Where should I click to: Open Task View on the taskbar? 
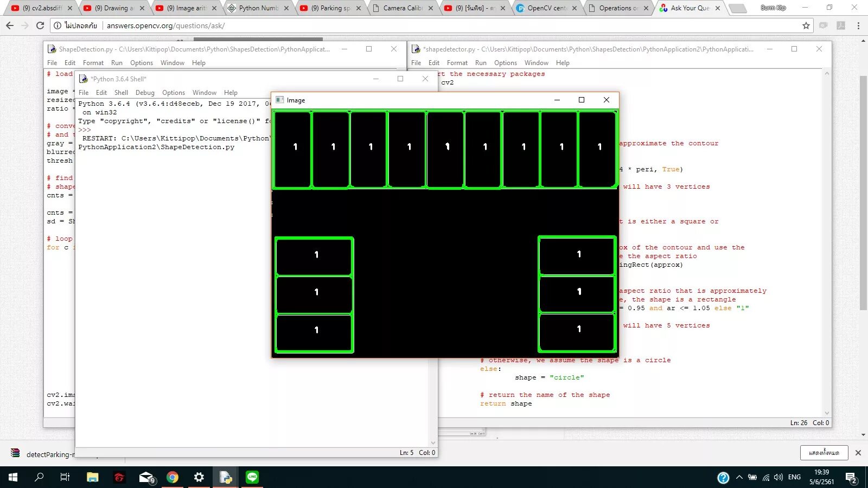pos(65,477)
